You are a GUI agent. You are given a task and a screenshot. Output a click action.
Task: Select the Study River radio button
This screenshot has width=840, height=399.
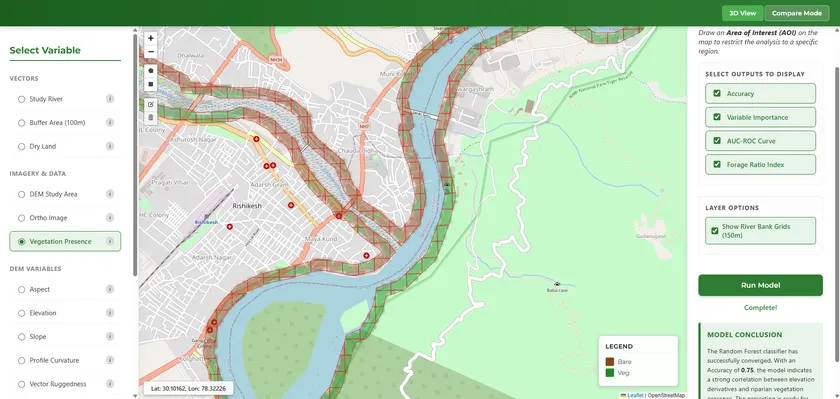21,99
